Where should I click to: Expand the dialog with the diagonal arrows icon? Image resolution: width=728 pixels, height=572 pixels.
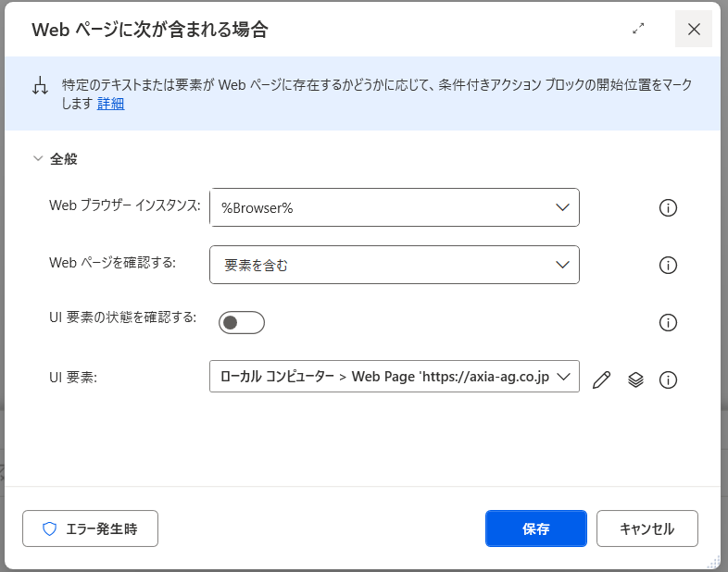pyautogui.click(x=638, y=29)
